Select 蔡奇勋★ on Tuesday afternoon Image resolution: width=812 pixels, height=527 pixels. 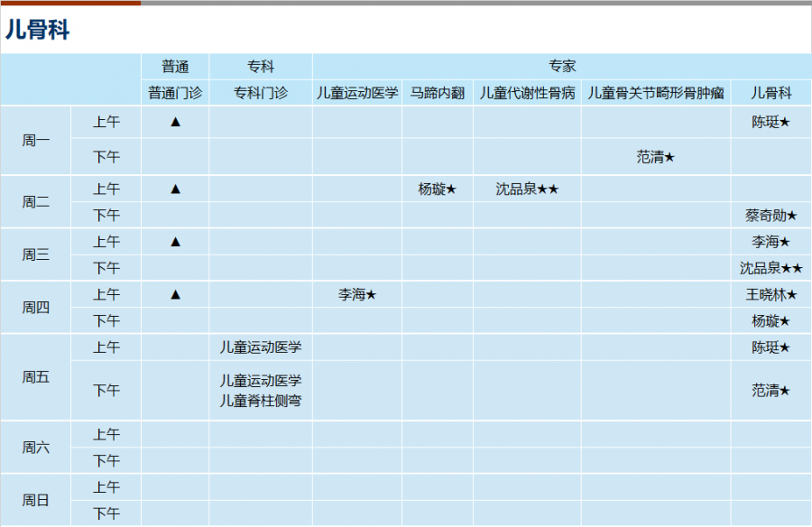click(770, 215)
